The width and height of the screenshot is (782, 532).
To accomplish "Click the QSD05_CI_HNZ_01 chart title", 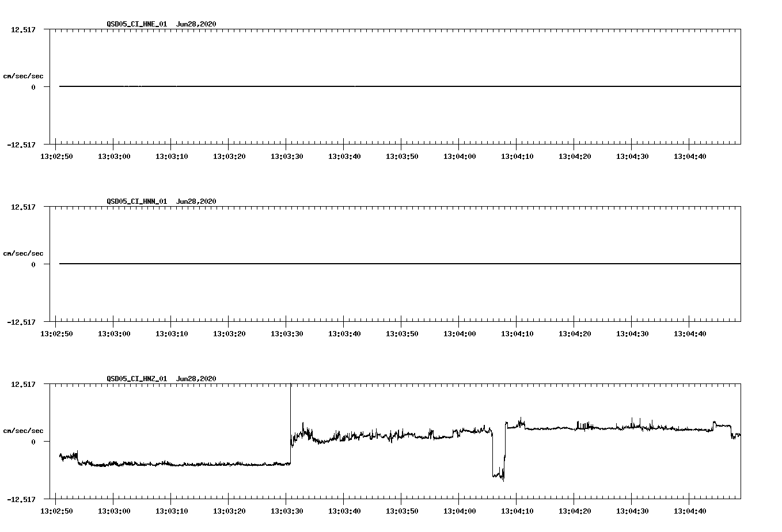I will pos(161,379).
